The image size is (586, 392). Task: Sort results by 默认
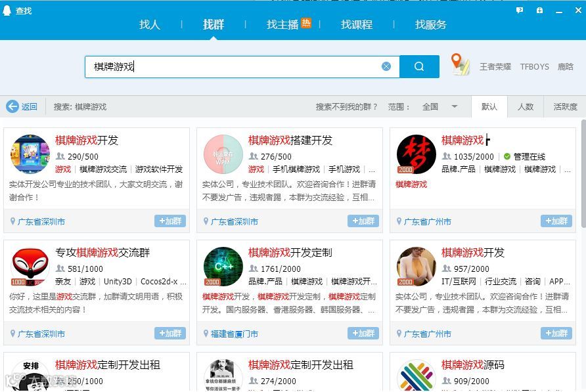pyautogui.click(x=489, y=107)
